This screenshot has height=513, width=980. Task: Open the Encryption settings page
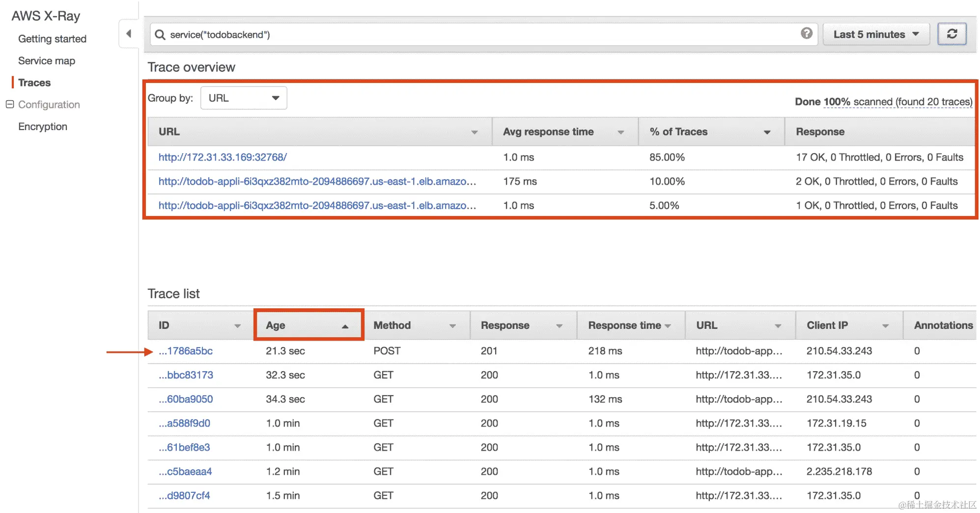point(43,127)
